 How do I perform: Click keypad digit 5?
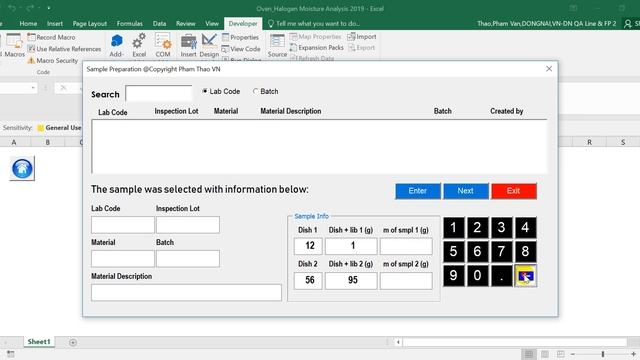point(453,251)
